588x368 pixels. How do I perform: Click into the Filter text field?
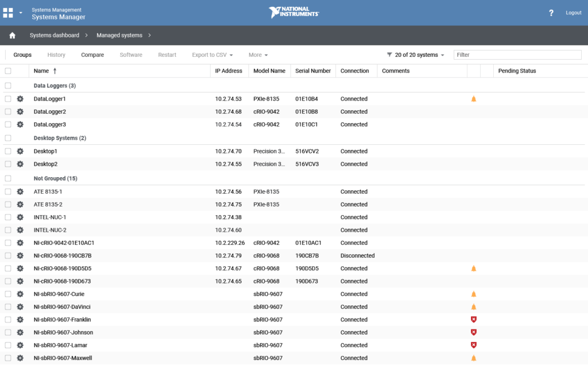[x=517, y=55]
